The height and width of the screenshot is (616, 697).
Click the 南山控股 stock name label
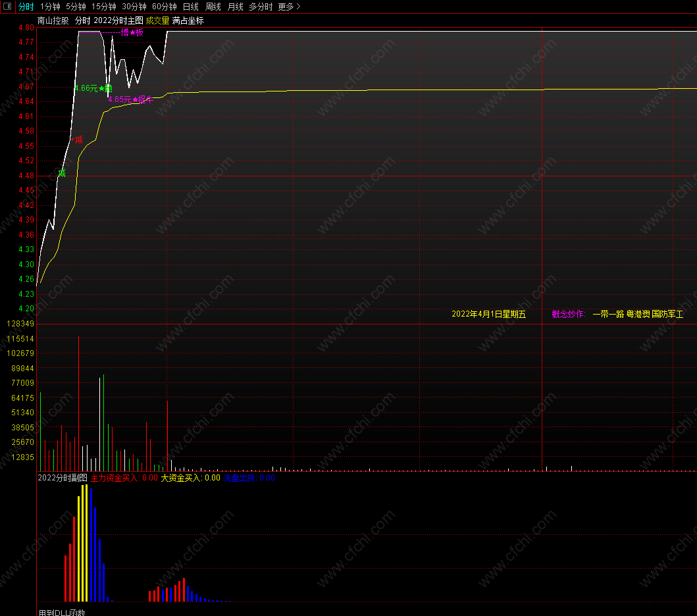[53, 20]
